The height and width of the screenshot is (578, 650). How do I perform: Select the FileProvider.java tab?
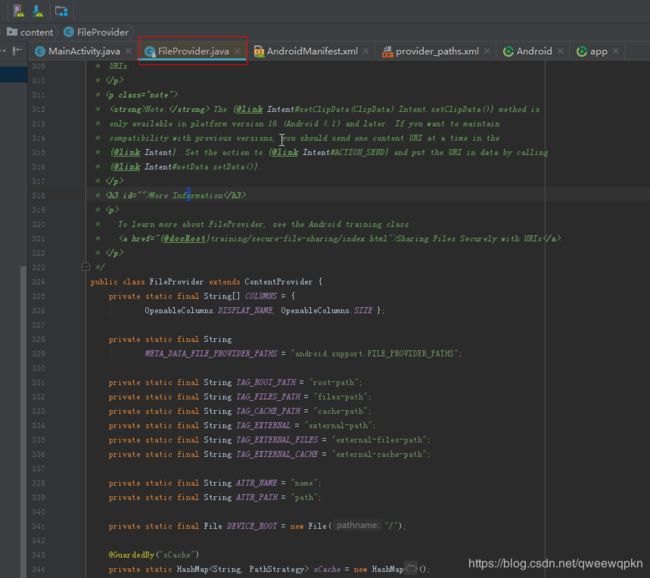[x=193, y=51]
